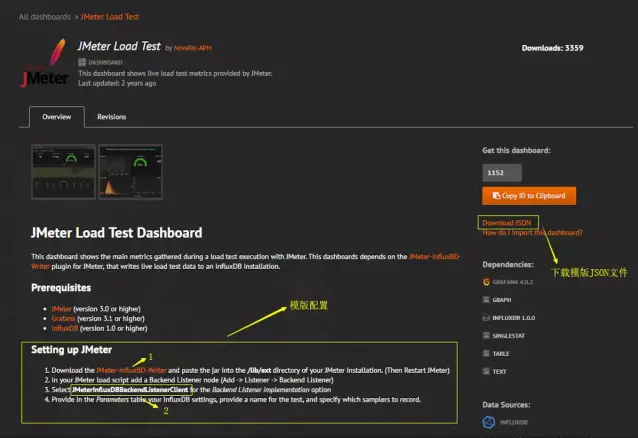Click the JMeter Load Test page title
638x438 pixels.
[119, 46]
